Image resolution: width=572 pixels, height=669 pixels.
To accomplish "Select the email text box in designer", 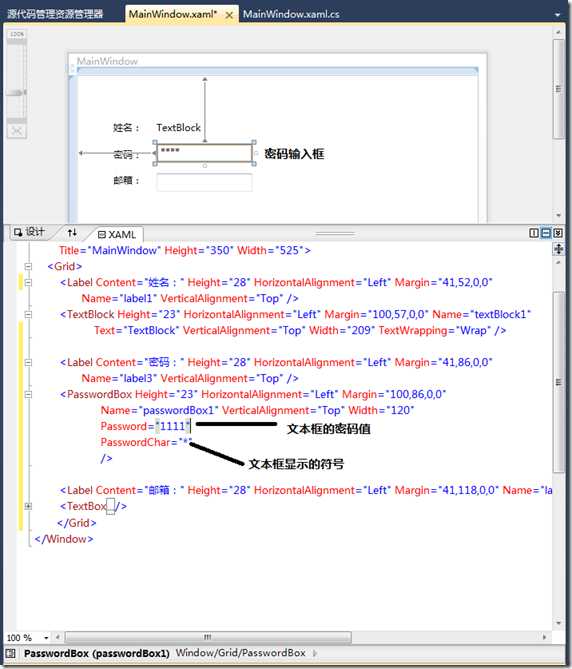I will tap(204, 182).
